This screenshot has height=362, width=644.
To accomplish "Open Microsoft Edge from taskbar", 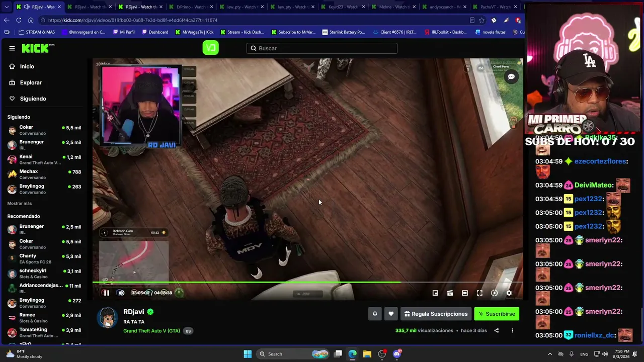I will click(x=352, y=354).
